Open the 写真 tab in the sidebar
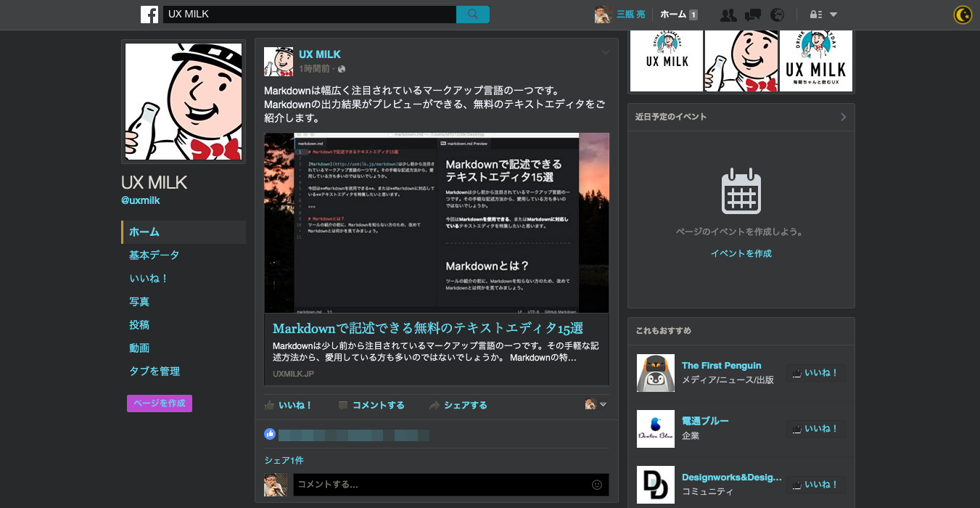Screen dimensions: 980x508 tap(139, 302)
